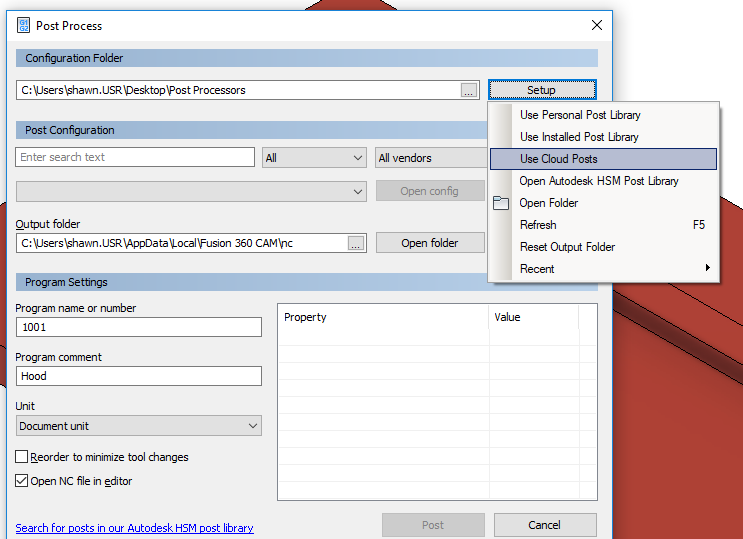Open the Autodesk HSM post library search link
The height and width of the screenshot is (539, 743).
134,528
